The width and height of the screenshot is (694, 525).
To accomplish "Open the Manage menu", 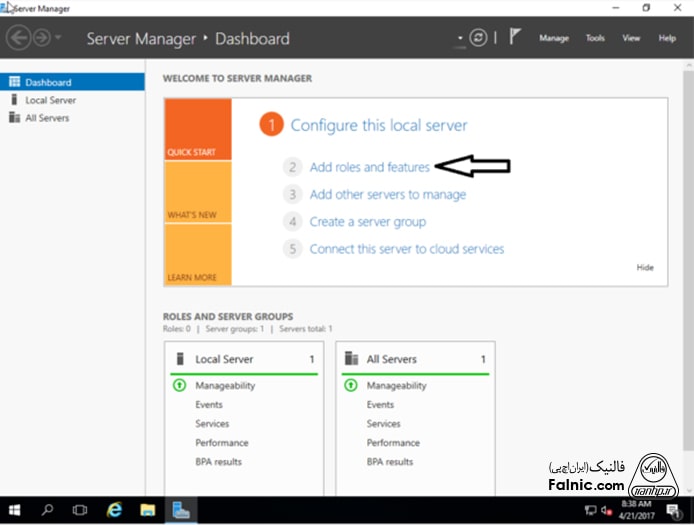I will point(553,39).
